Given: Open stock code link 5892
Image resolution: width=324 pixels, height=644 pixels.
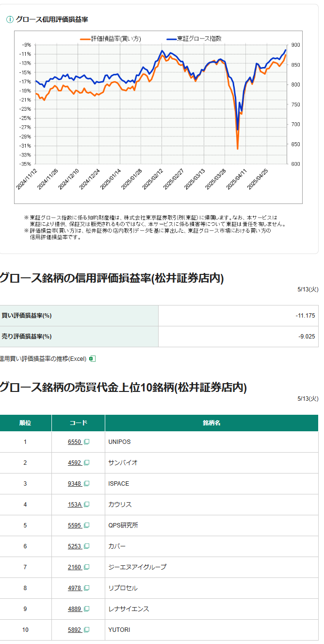Looking at the screenshot, I should pos(75,630).
